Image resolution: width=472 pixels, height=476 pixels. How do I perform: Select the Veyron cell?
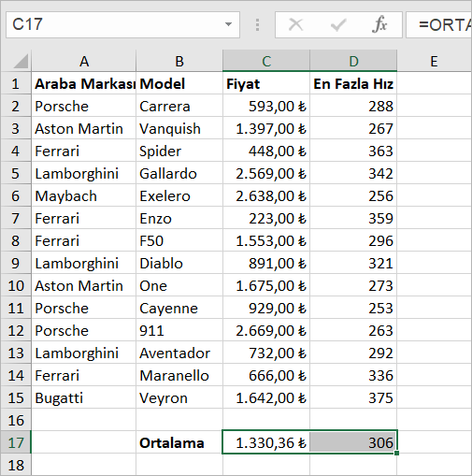179,397
